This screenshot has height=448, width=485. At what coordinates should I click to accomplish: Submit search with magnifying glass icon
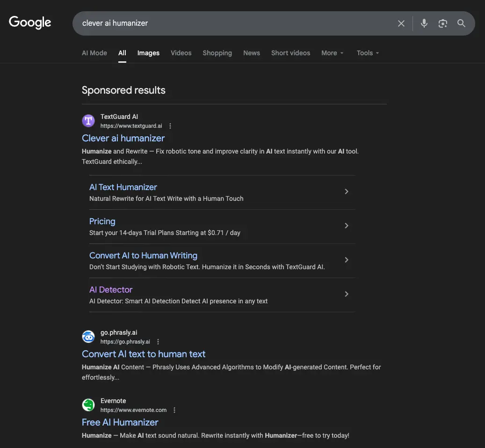461,23
